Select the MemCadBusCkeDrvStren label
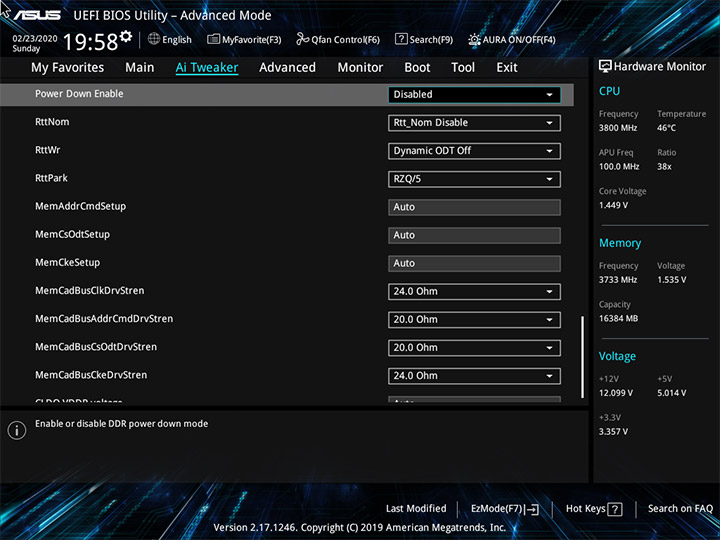 [91, 375]
